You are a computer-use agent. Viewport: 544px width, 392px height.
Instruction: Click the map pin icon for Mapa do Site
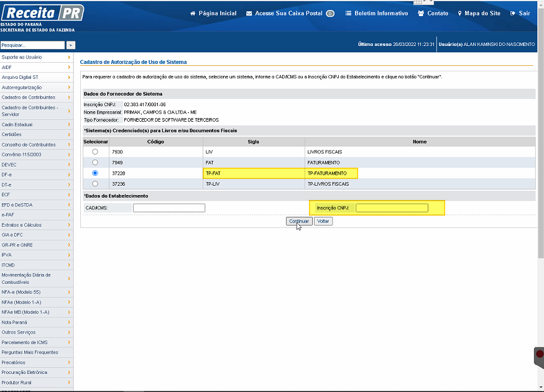pos(459,14)
